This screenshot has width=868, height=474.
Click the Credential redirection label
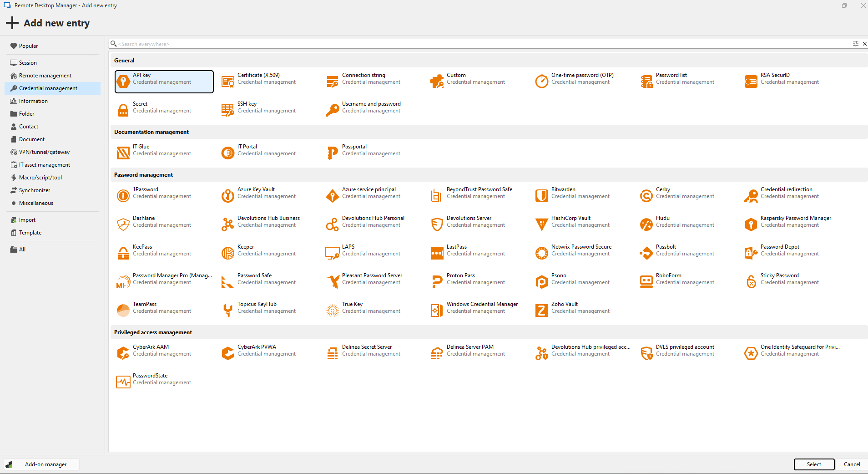786,189
